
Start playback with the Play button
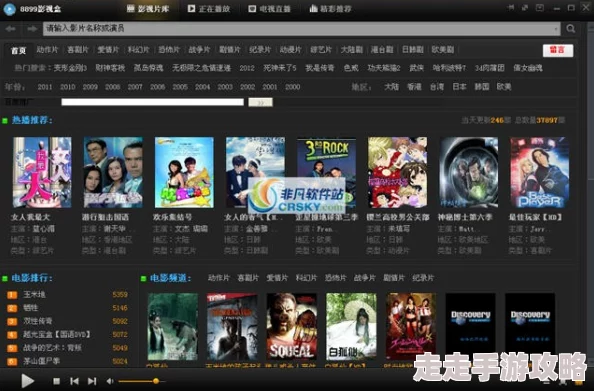(x=27, y=381)
